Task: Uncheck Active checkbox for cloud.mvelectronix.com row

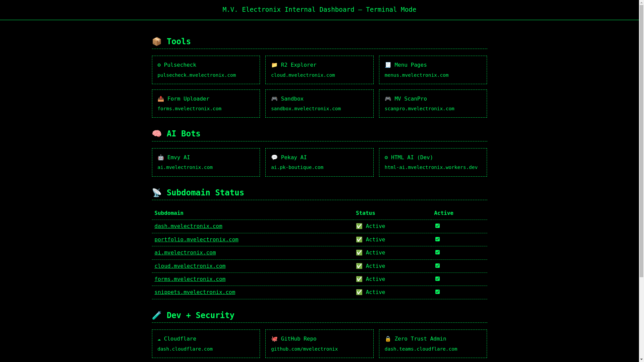Action: [437, 266]
